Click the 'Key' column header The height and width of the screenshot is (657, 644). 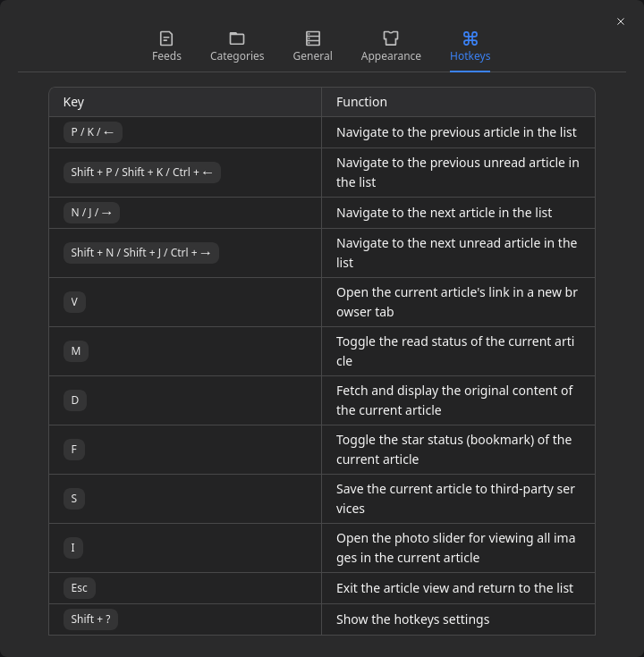coord(74,102)
